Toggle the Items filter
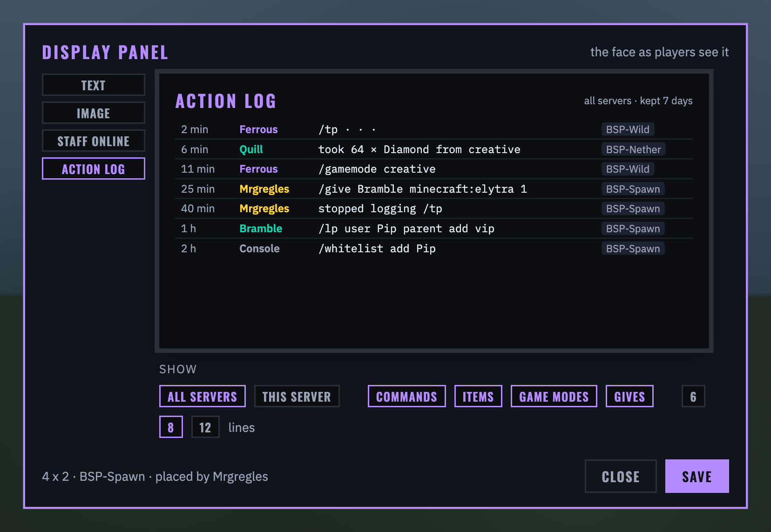This screenshot has width=771, height=532. click(478, 396)
